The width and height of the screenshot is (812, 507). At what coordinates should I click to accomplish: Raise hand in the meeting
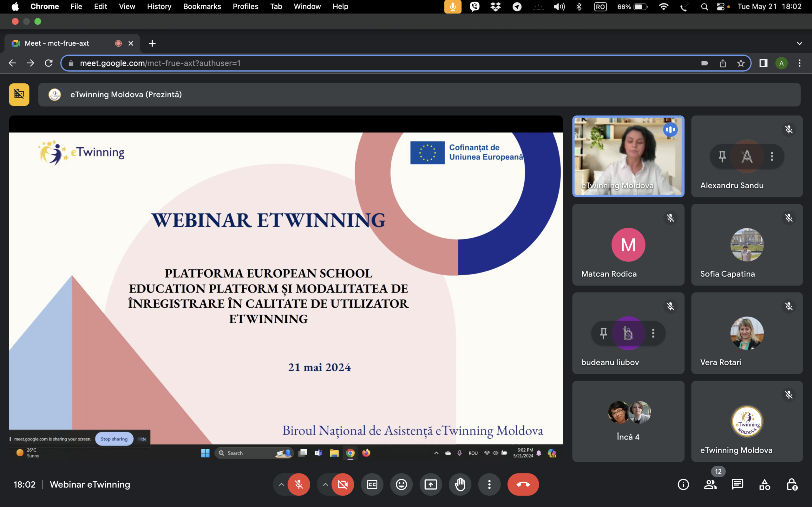click(460, 484)
